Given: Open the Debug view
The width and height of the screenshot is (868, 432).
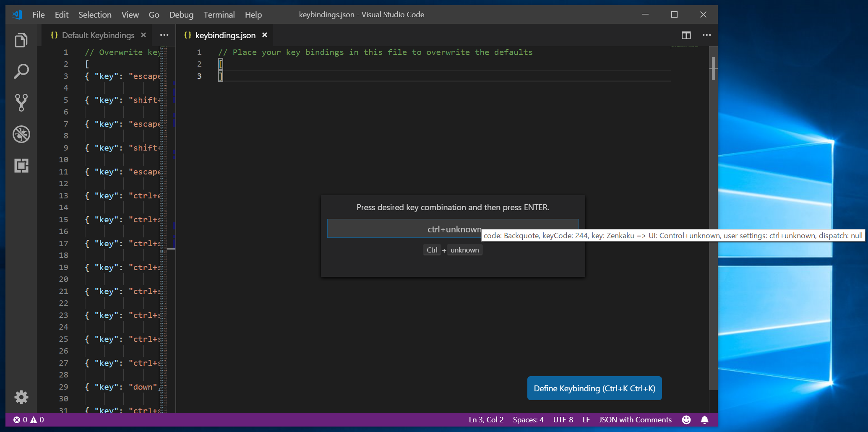Looking at the screenshot, I should pos(21,134).
